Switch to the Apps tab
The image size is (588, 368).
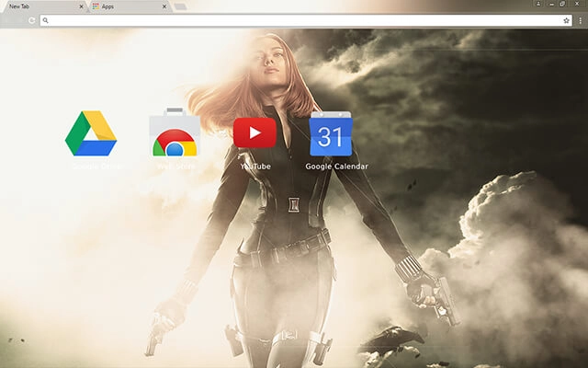click(130, 6)
